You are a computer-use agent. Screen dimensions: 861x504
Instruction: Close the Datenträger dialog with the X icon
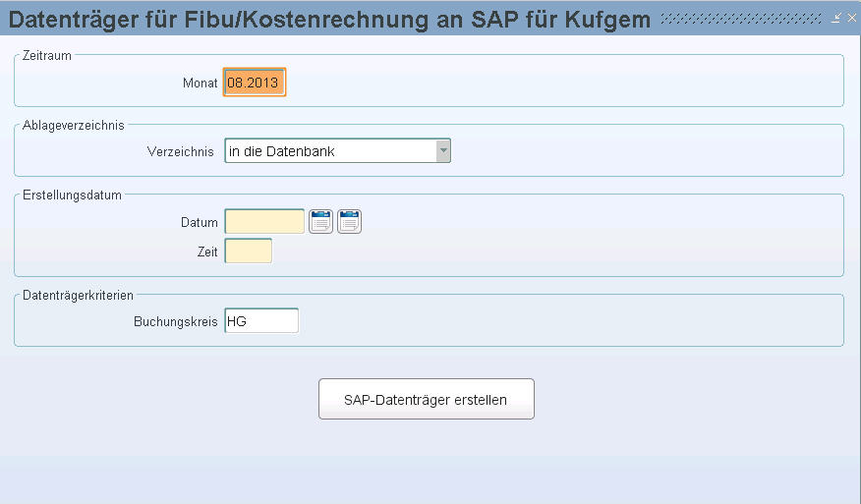(851, 18)
